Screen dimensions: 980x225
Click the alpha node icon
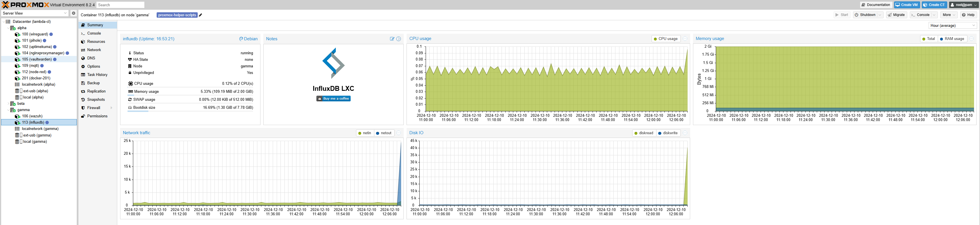coord(13,28)
